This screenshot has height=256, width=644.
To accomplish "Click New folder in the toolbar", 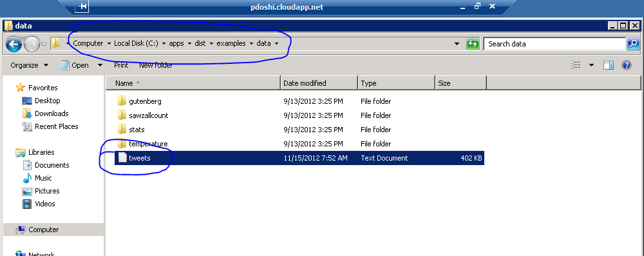I will tap(156, 65).
